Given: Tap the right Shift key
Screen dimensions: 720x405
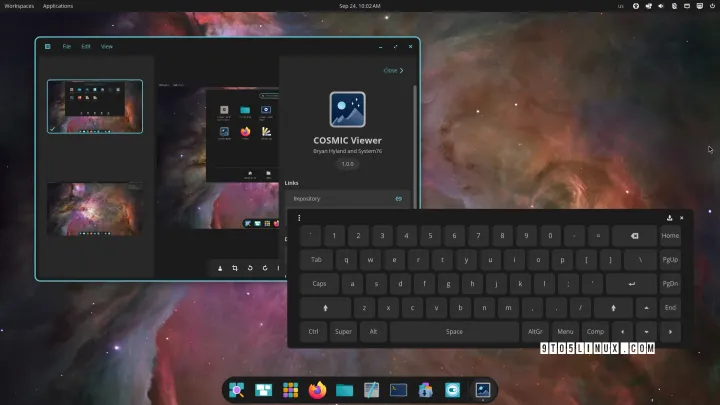Looking at the screenshot, I should [613, 308].
